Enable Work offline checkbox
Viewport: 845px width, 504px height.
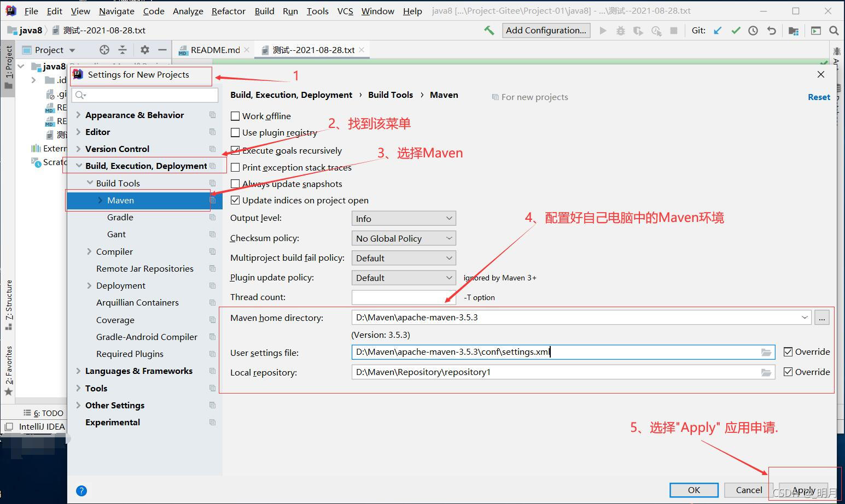[235, 116]
